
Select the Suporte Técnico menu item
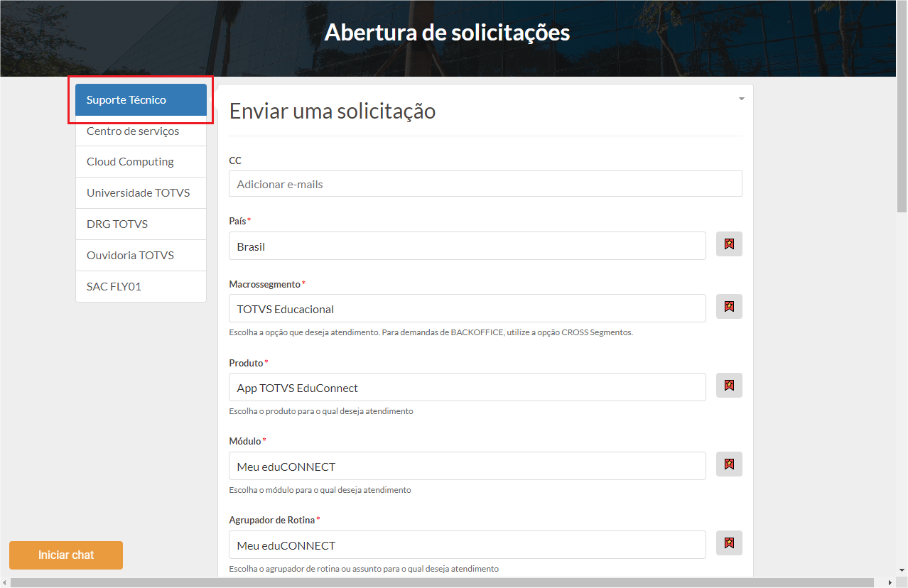(x=141, y=99)
